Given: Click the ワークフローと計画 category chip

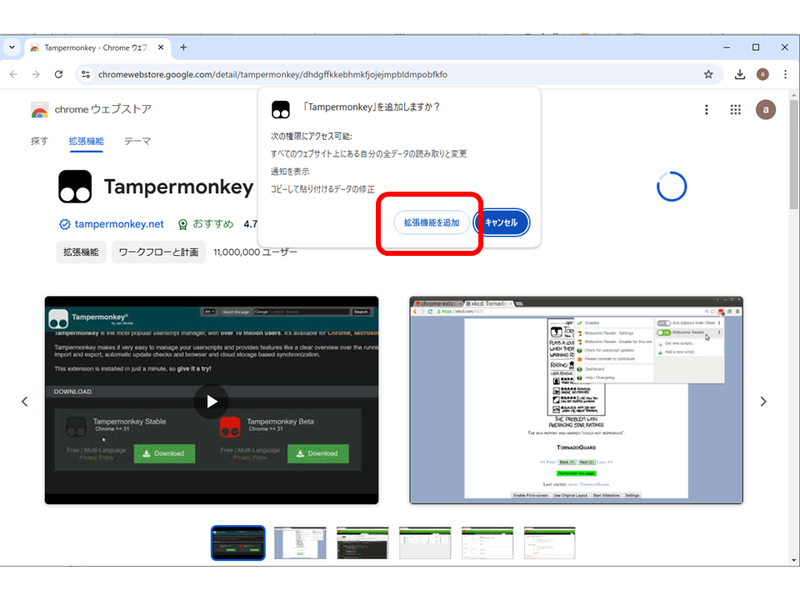Looking at the screenshot, I should (x=159, y=252).
